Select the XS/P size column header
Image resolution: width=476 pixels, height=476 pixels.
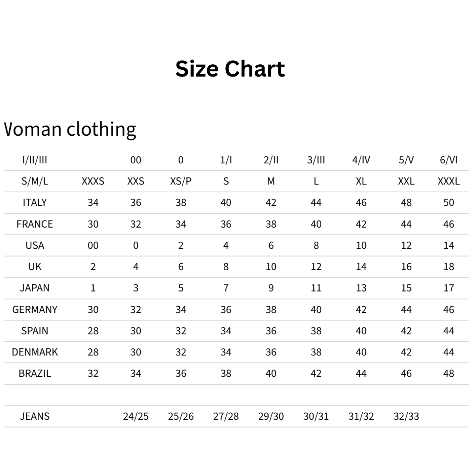point(181,182)
